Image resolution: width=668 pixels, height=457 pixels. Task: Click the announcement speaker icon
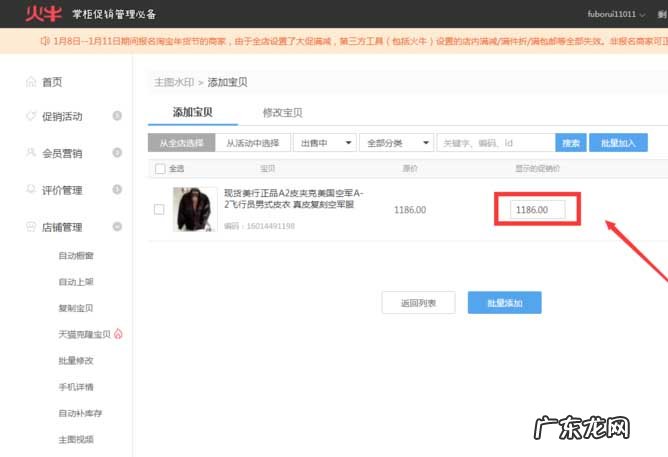tap(44, 41)
